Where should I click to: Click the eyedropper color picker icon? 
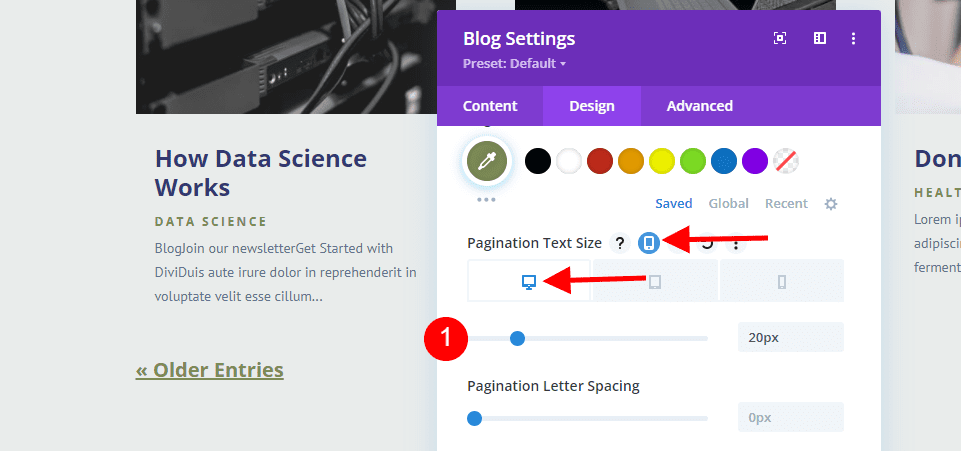[487, 161]
